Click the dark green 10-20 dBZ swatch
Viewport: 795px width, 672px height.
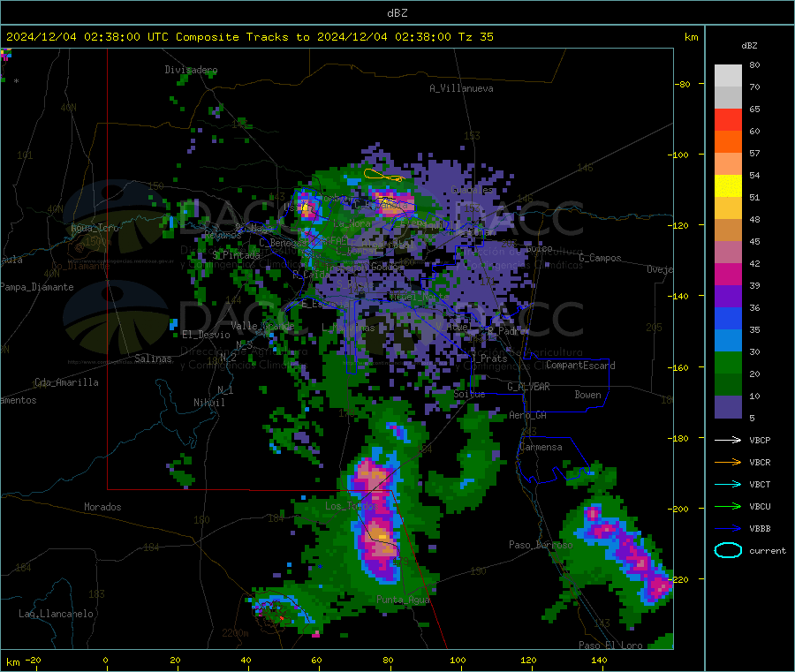(728, 385)
